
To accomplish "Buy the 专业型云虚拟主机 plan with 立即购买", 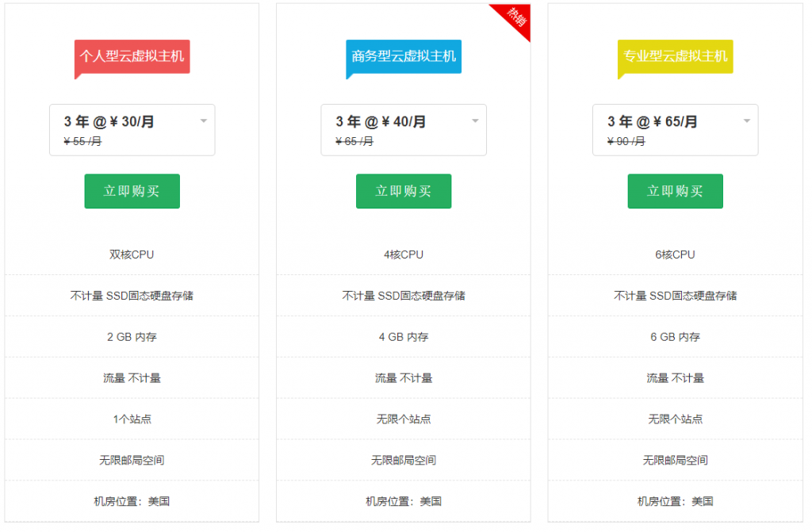I will tap(675, 191).
